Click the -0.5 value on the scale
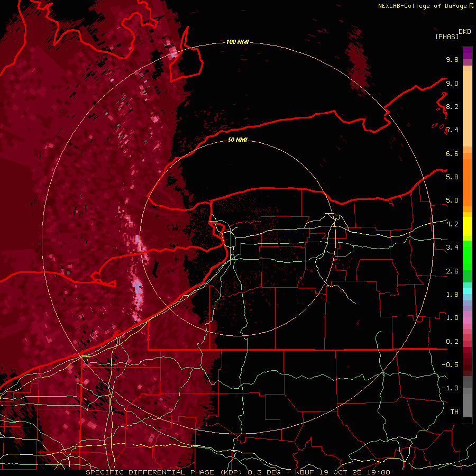Screen dimensions: 476x476 (x=450, y=365)
